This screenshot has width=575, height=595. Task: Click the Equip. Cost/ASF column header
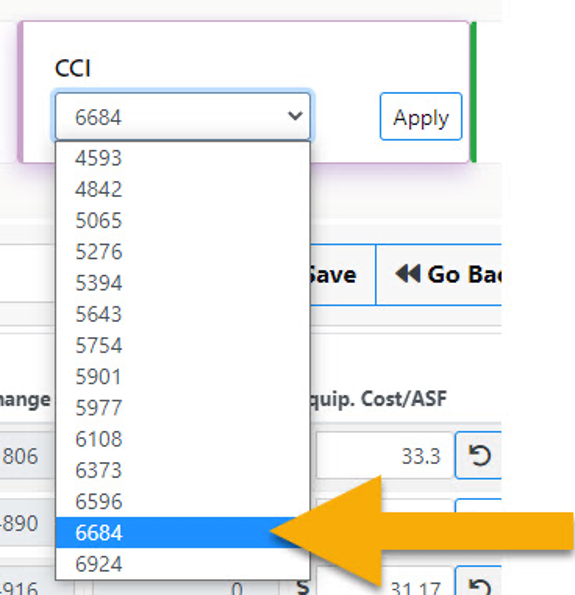pos(378,399)
